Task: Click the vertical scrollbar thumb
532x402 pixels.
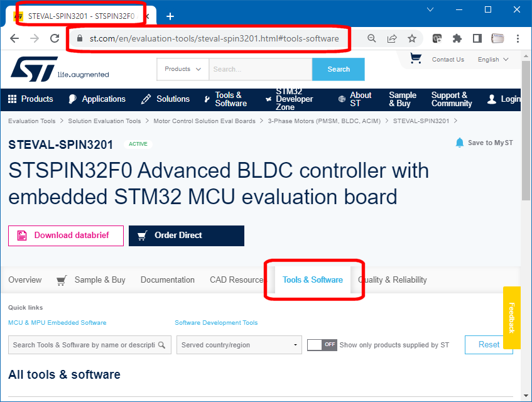Action: (x=526, y=131)
